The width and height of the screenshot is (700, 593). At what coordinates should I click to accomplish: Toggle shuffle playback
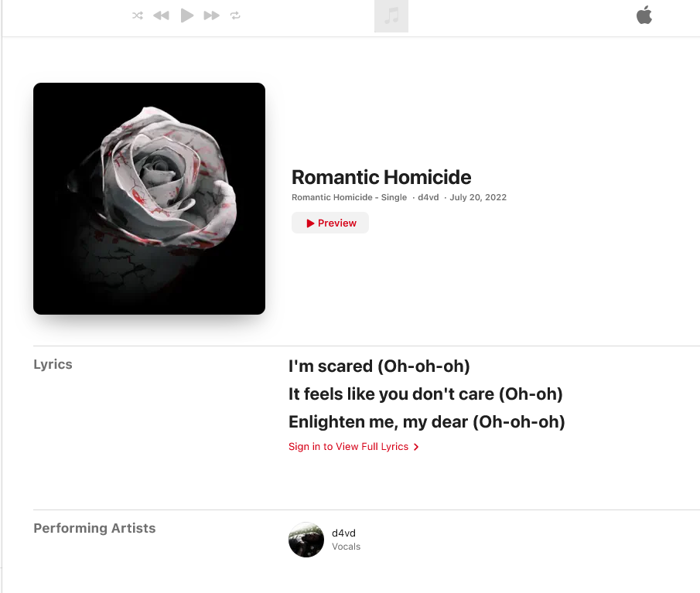tap(138, 15)
